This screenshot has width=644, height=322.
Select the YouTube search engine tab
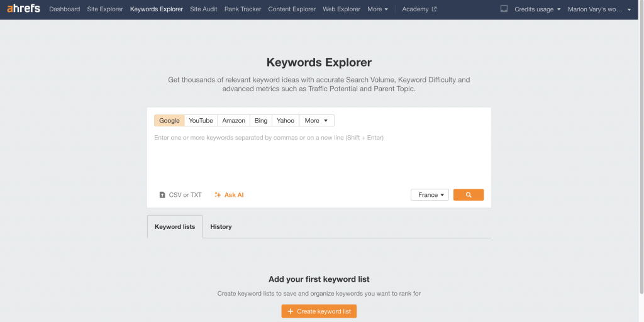point(201,120)
